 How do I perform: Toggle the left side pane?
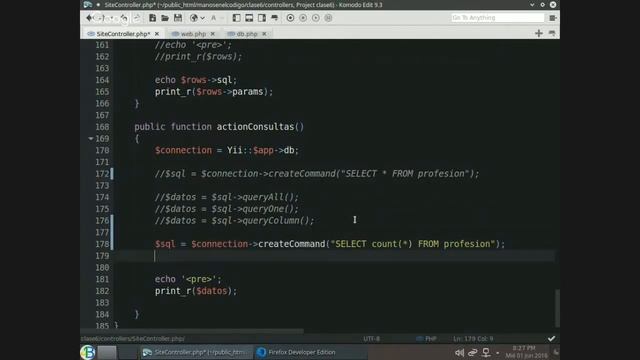point(236,18)
